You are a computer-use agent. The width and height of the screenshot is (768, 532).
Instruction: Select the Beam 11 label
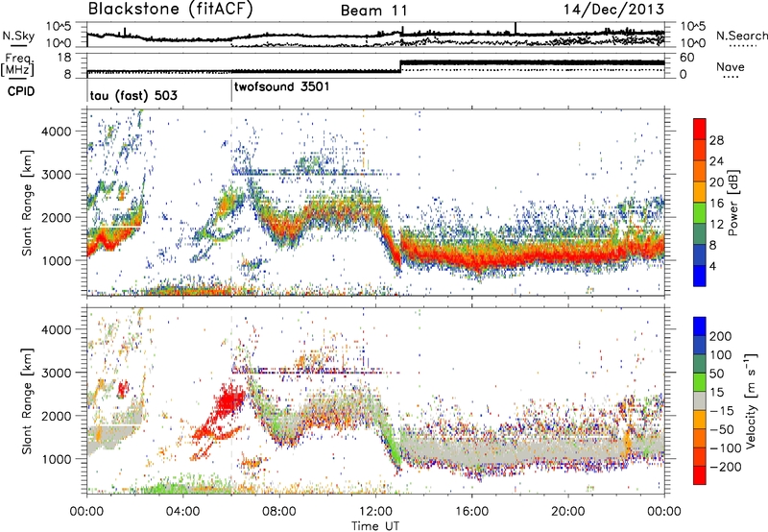pyautogui.click(x=373, y=11)
